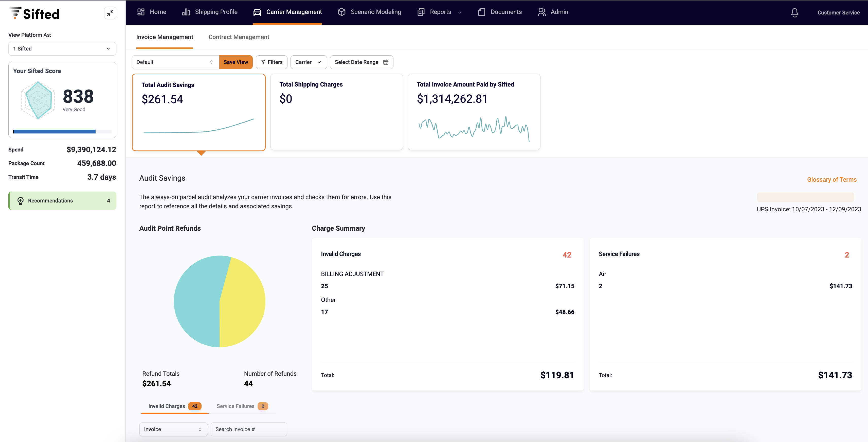Collapse the sidebar with the arrows icon

pos(110,13)
